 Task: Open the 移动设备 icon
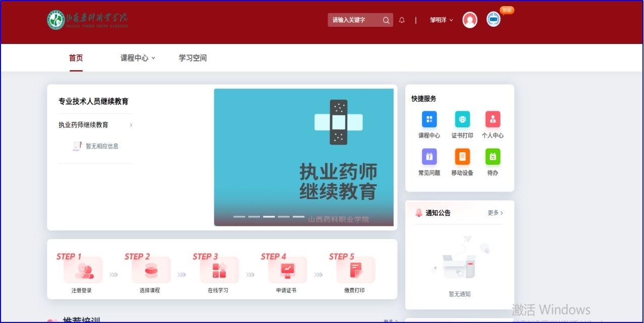click(462, 157)
